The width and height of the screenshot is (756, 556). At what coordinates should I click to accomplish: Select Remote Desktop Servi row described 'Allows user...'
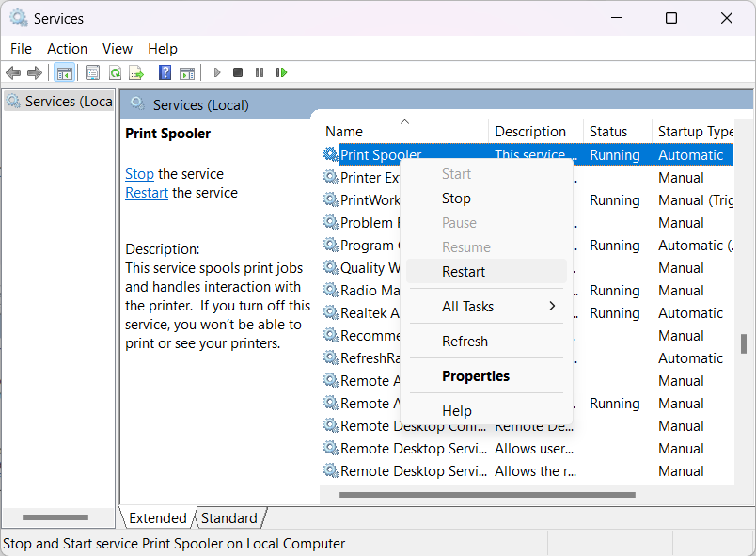coord(414,449)
